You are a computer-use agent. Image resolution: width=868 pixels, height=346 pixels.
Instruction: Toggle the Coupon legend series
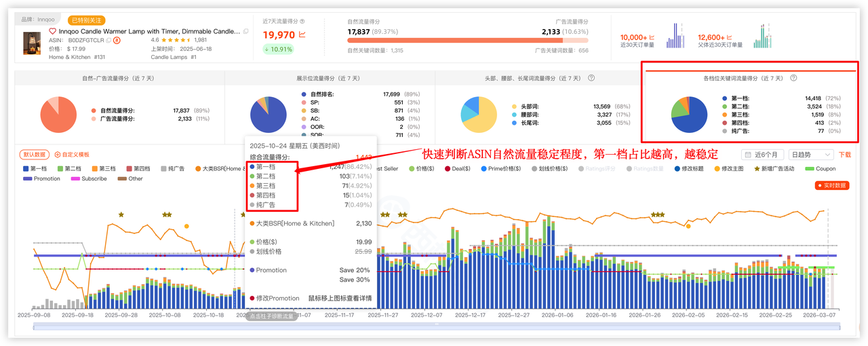(x=821, y=168)
